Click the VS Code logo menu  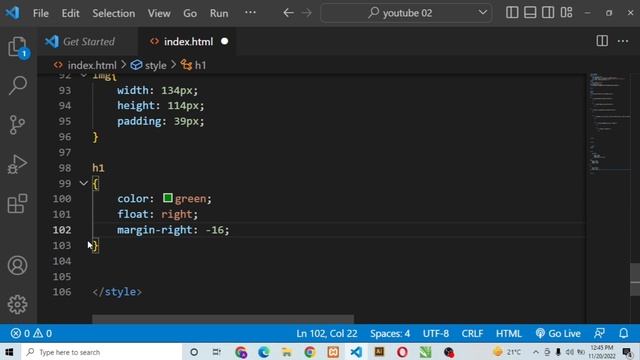coord(12,13)
